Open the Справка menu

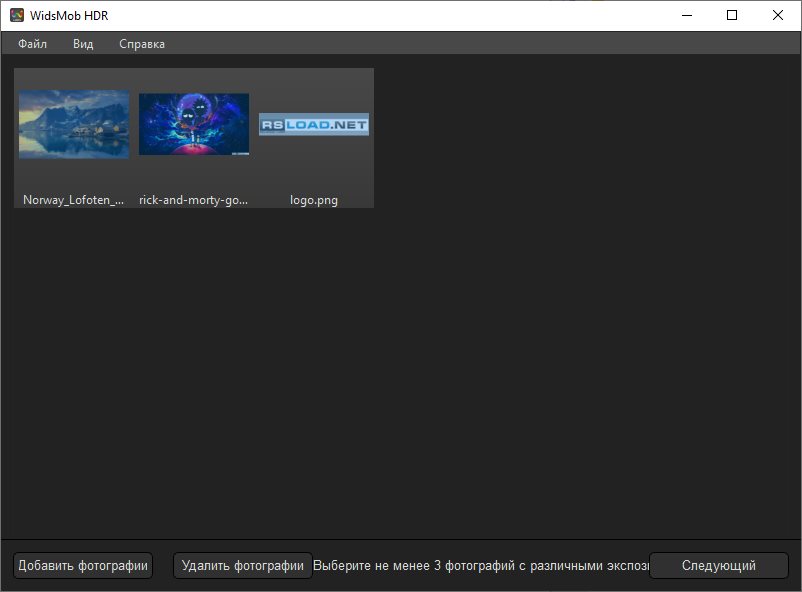click(141, 43)
